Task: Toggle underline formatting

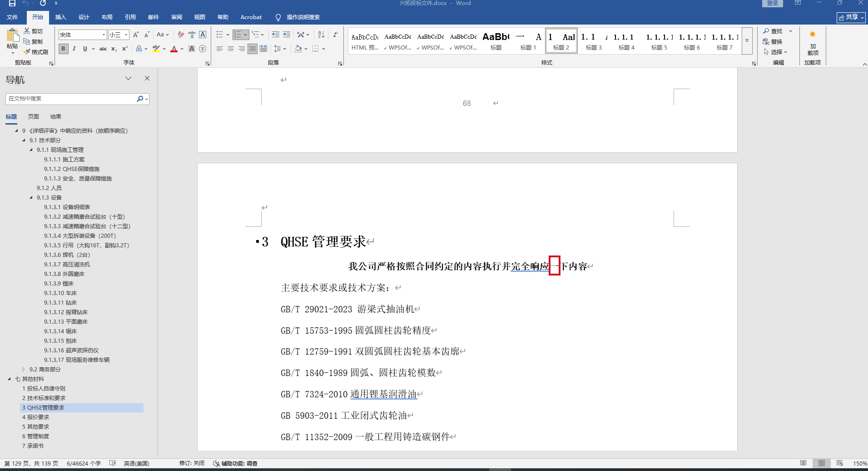Action: point(85,49)
